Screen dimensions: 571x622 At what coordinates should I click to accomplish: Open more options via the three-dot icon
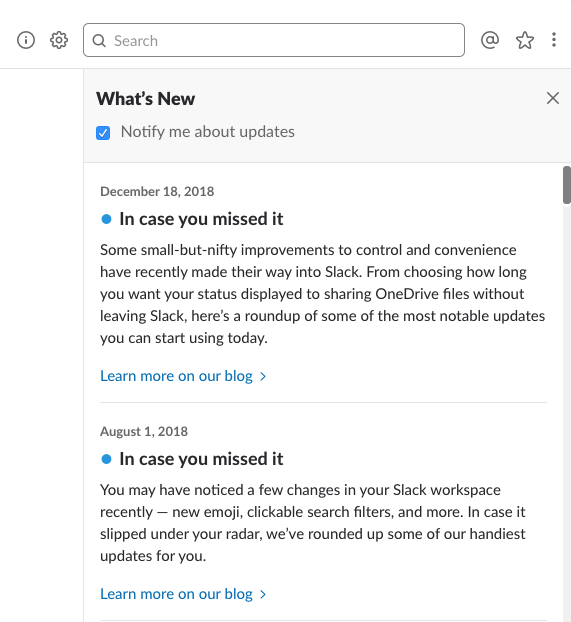click(554, 40)
